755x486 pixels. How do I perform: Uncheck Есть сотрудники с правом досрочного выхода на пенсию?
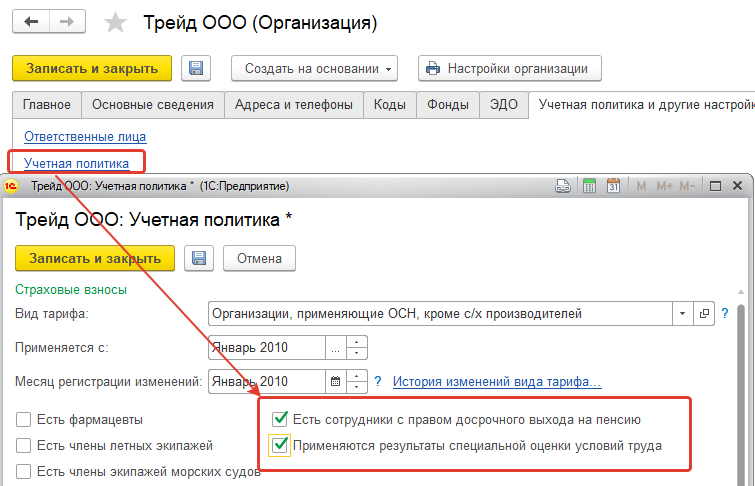(280, 419)
